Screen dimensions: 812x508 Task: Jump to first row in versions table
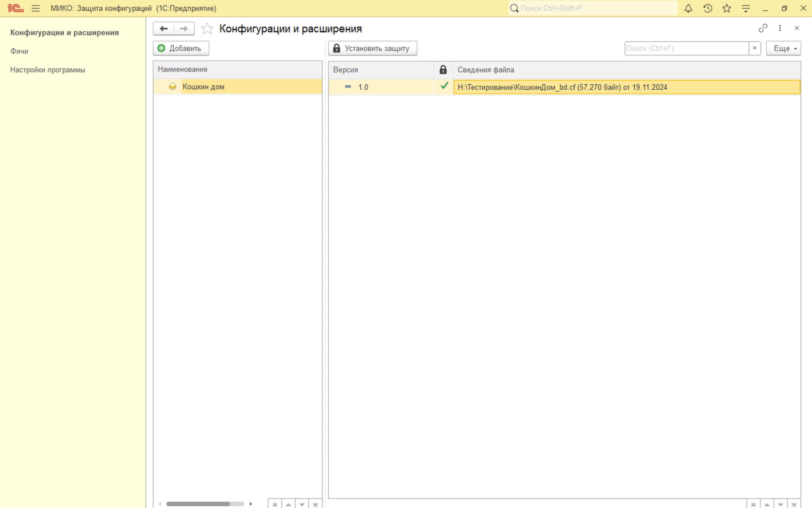753,504
